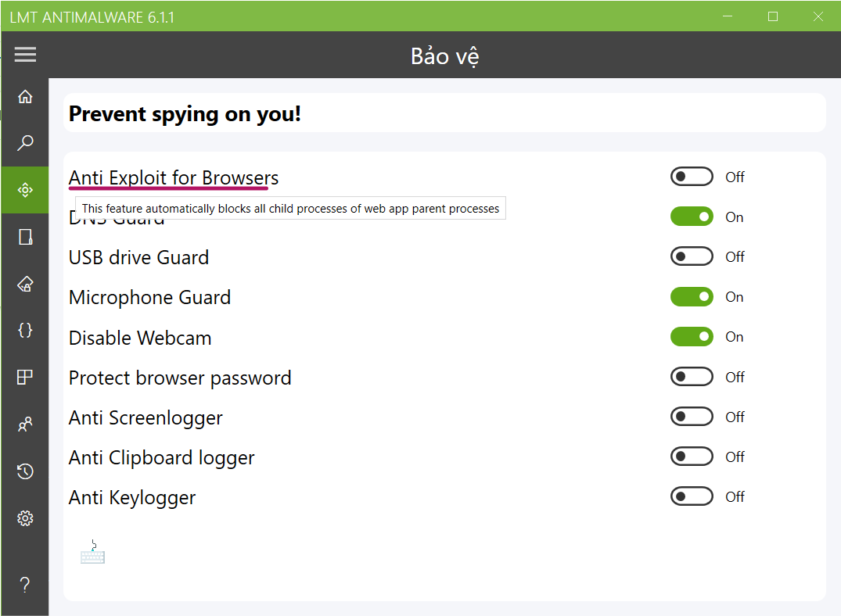Click the help question mark icon
Viewport: 841px width, 616px height.
click(25, 584)
